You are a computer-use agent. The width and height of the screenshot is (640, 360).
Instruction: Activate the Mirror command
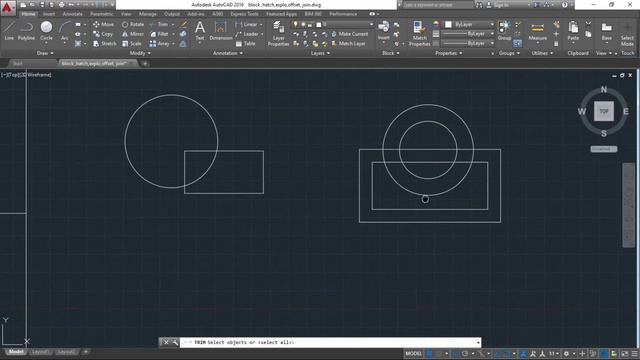[x=133, y=34]
